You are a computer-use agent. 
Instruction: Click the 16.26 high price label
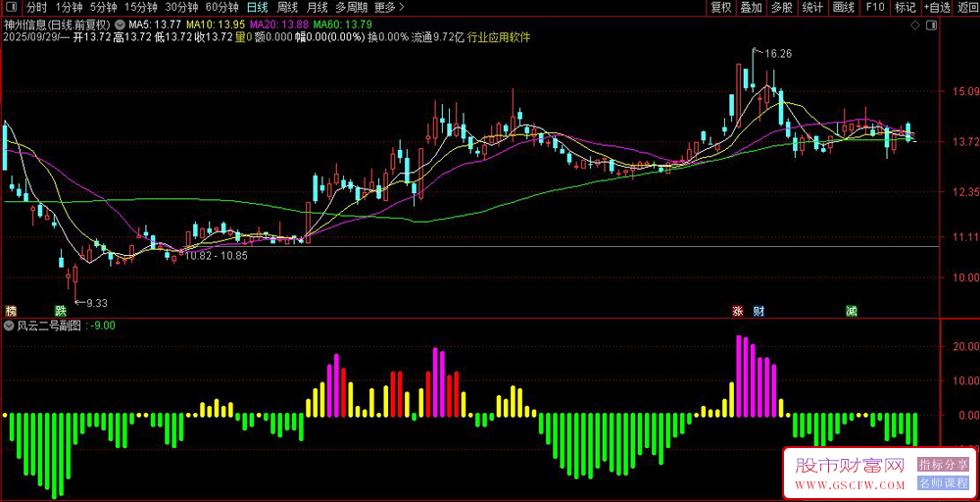click(778, 54)
